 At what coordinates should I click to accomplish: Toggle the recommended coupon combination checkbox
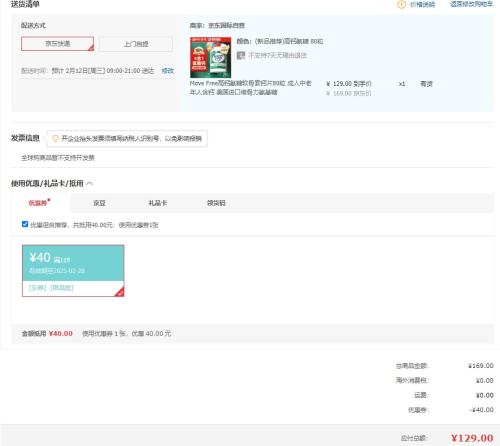click(x=25, y=224)
